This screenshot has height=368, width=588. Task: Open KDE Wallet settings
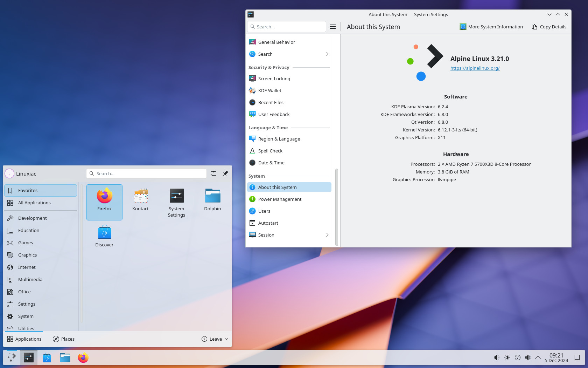pyautogui.click(x=289, y=90)
